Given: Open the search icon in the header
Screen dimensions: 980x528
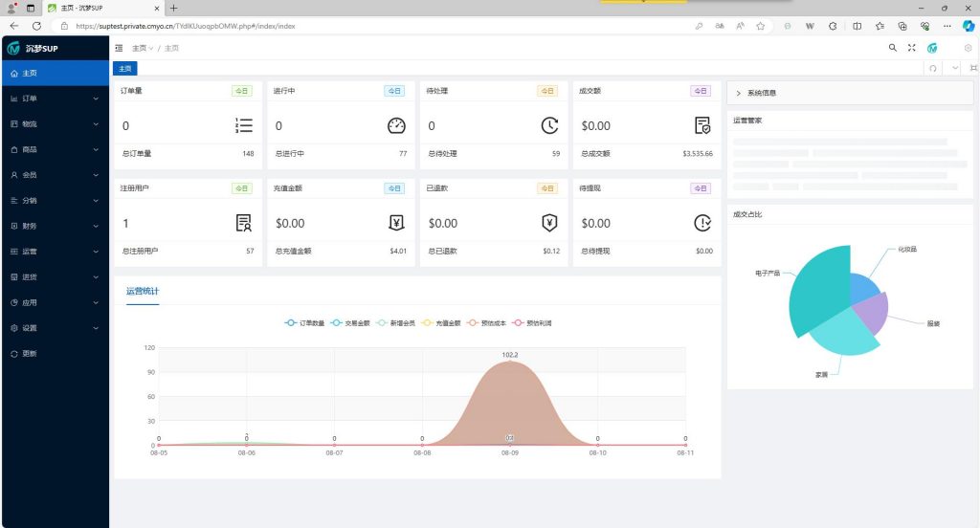Looking at the screenshot, I should 893,48.
